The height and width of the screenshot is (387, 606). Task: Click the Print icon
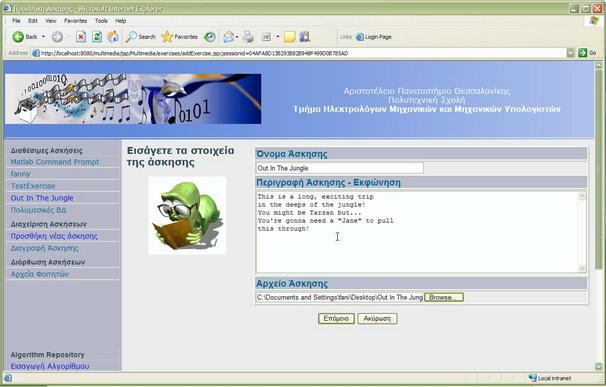249,37
